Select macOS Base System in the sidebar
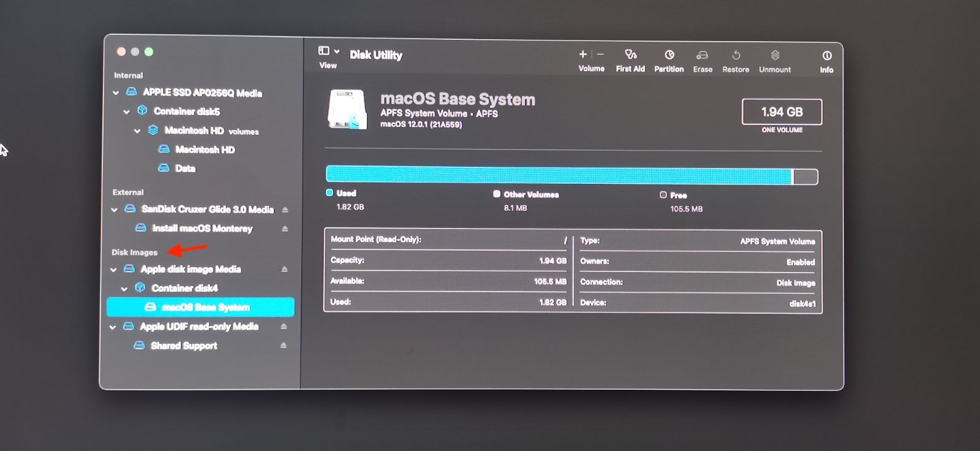The height and width of the screenshot is (451, 980). [200, 307]
